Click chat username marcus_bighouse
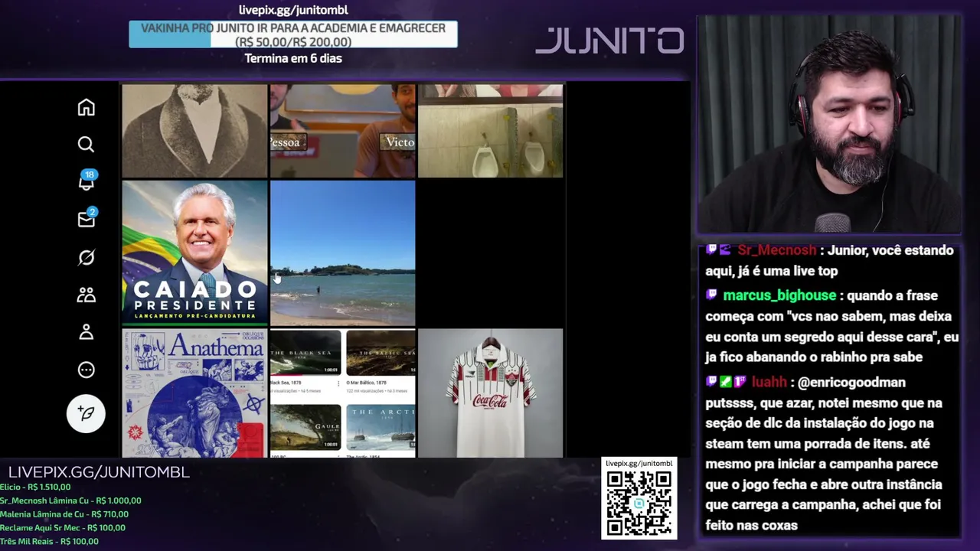The width and height of the screenshot is (980, 551). click(x=779, y=295)
